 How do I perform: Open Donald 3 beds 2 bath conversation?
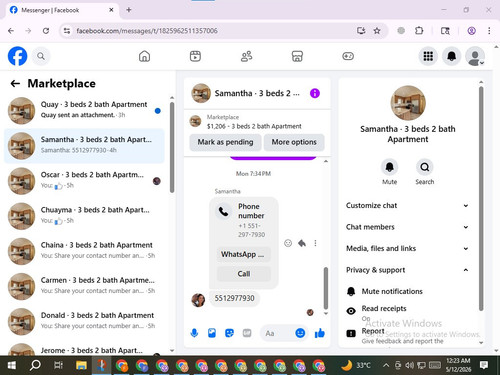pos(84,322)
